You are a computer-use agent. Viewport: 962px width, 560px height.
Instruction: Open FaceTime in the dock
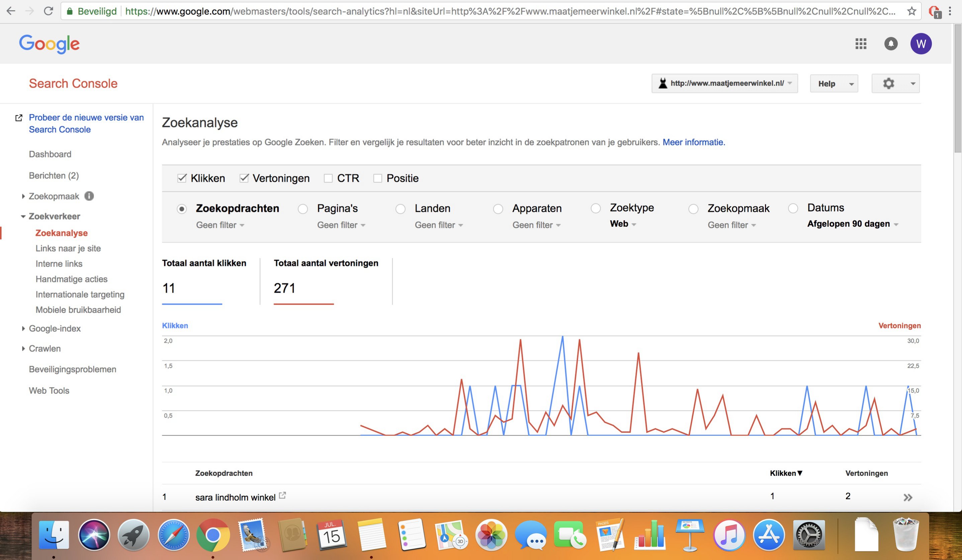[570, 535]
